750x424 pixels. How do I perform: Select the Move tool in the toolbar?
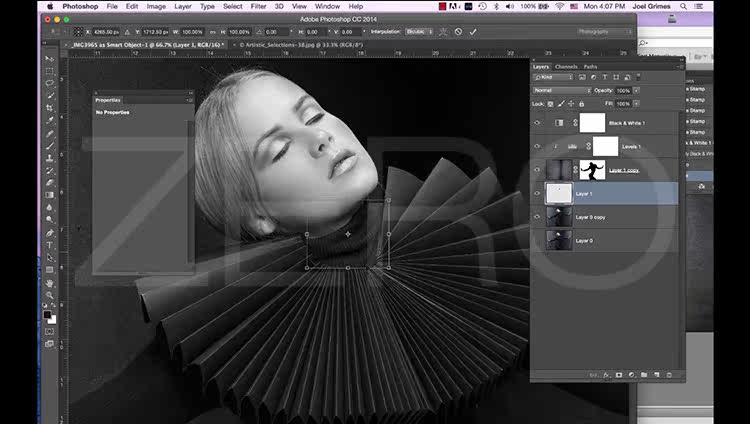click(x=49, y=59)
